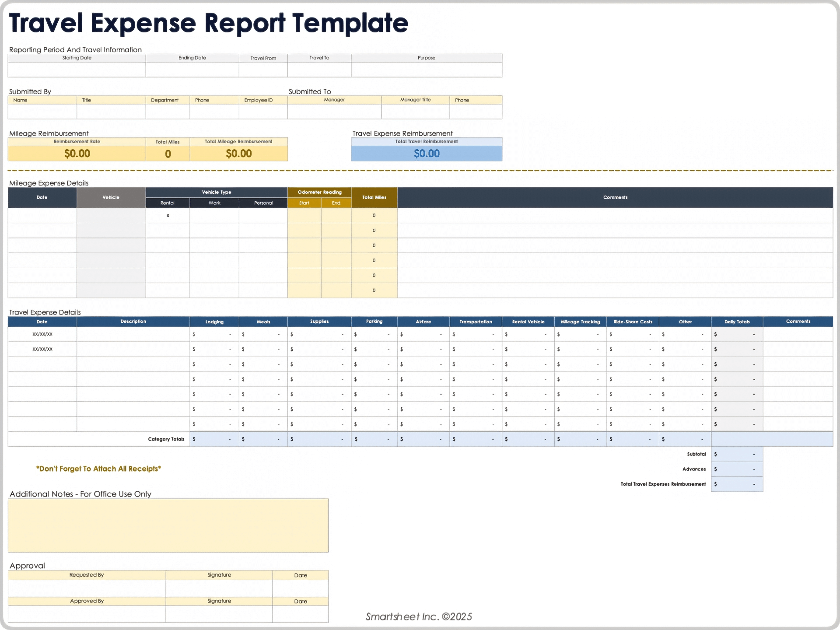
Task: Click the Odometer Reading Start cell
Action: tap(304, 215)
